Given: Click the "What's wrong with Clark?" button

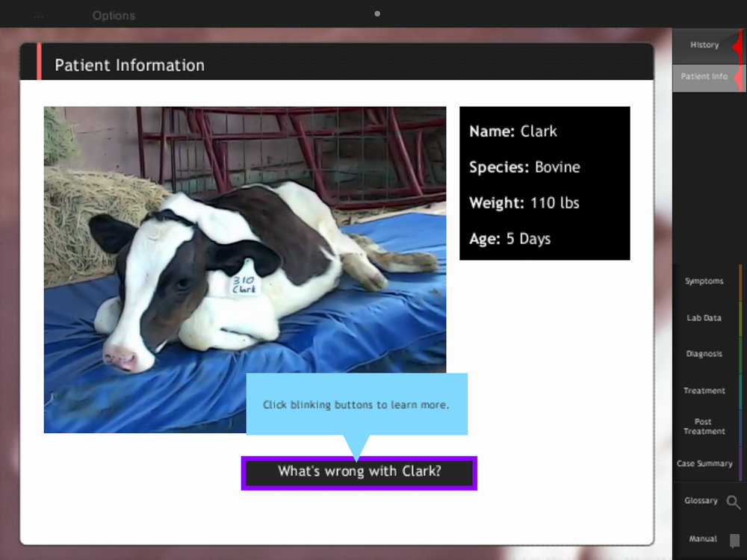Looking at the screenshot, I should pos(359,473).
